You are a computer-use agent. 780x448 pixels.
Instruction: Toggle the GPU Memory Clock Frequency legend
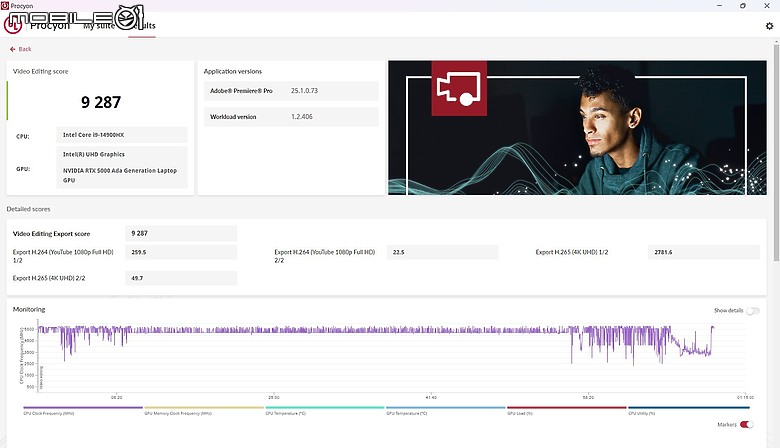[x=203, y=410]
